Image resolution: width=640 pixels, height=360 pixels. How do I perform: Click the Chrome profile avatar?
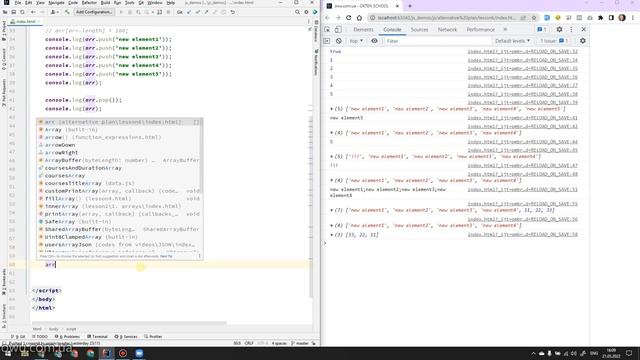(622, 18)
